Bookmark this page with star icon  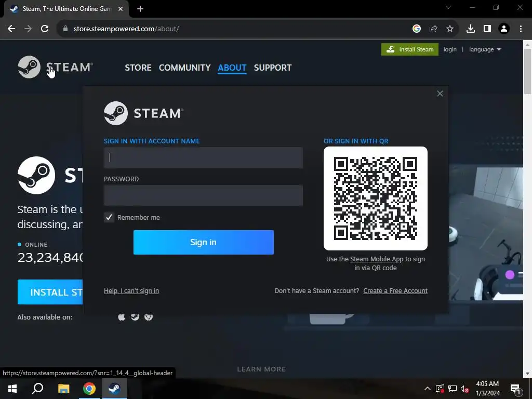point(450,29)
